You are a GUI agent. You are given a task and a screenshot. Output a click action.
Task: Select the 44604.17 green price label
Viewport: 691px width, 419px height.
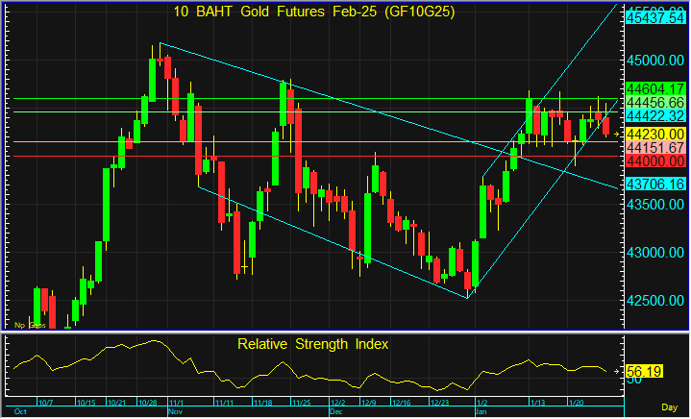[655, 89]
